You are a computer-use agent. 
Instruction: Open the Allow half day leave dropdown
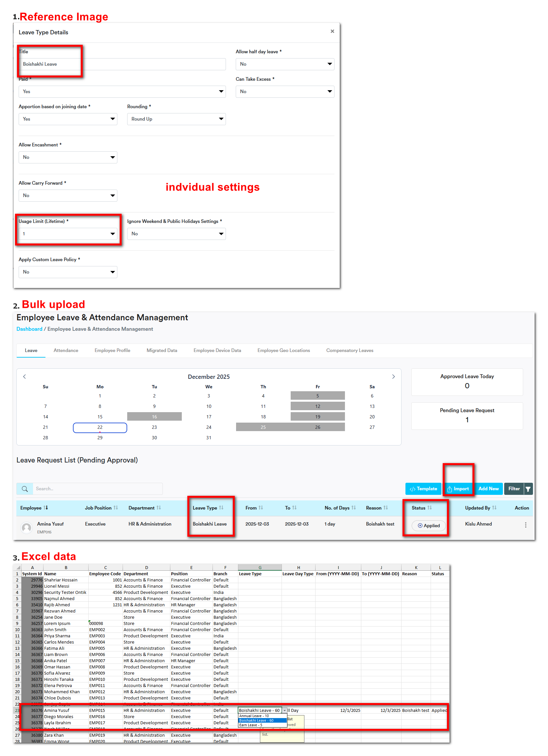point(285,64)
